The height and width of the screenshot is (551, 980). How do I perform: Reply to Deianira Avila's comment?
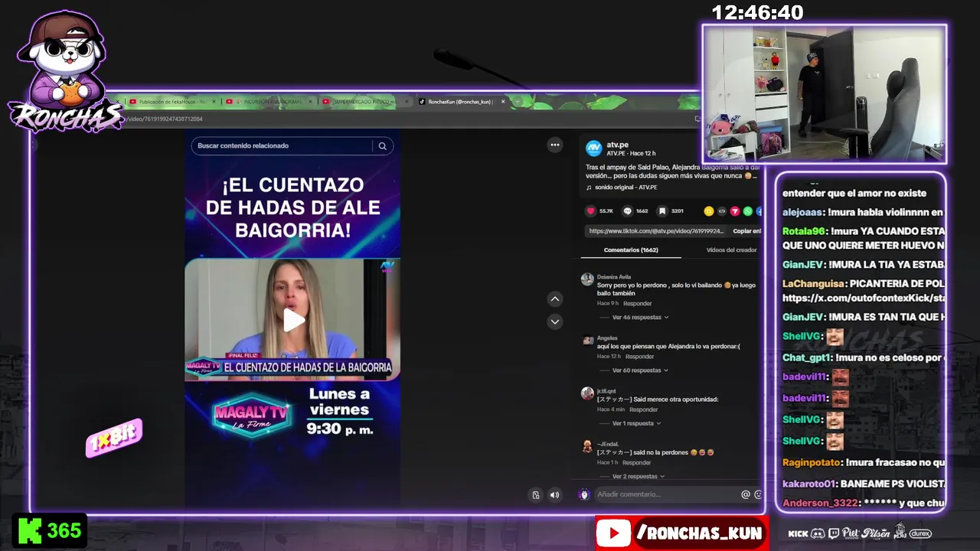[x=638, y=304]
